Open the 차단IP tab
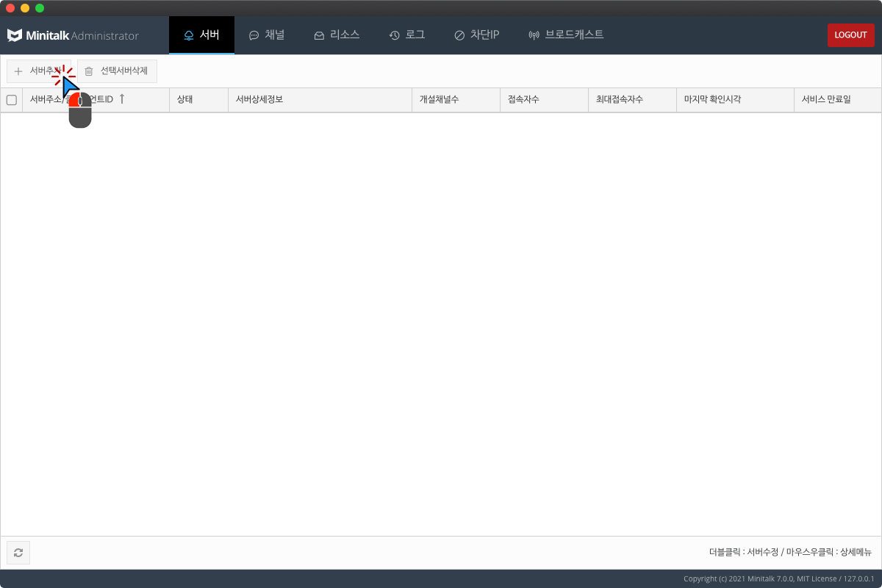The width and height of the screenshot is (882, 588). click(x=476, y=35)
